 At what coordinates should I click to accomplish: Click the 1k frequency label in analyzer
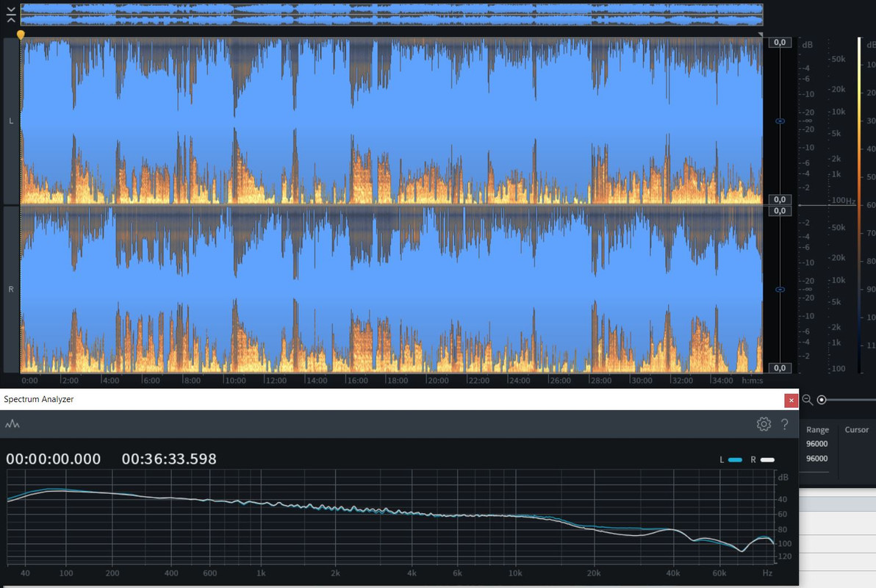point(261,573)
